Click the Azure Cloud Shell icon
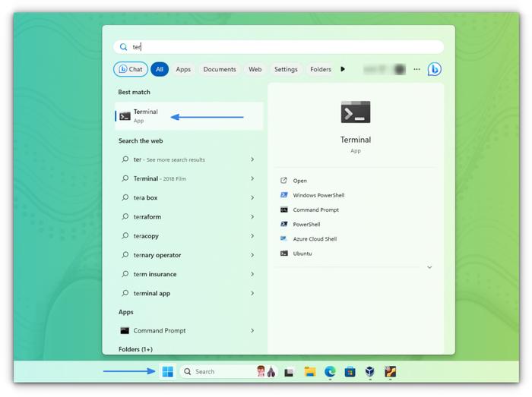Image resolution: width=532 pixels, height=397 pixels. [284, 238]
